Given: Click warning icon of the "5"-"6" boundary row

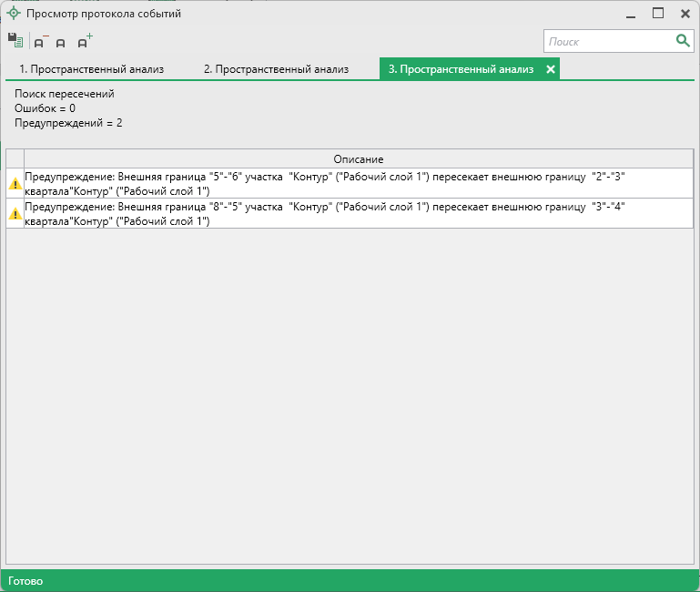Looking at the screenshot, I should (x=15, y=184).
